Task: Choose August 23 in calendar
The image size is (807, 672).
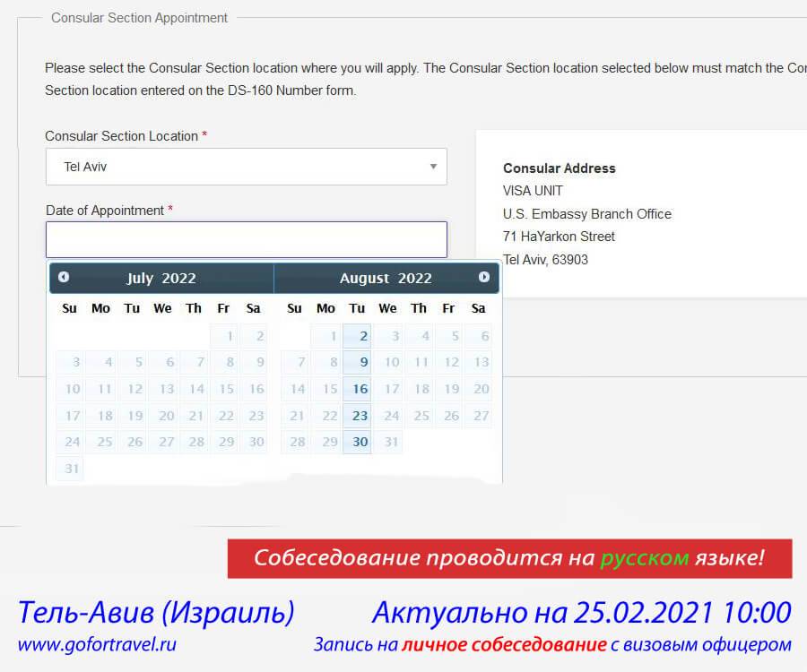Action: pos(357,416)
